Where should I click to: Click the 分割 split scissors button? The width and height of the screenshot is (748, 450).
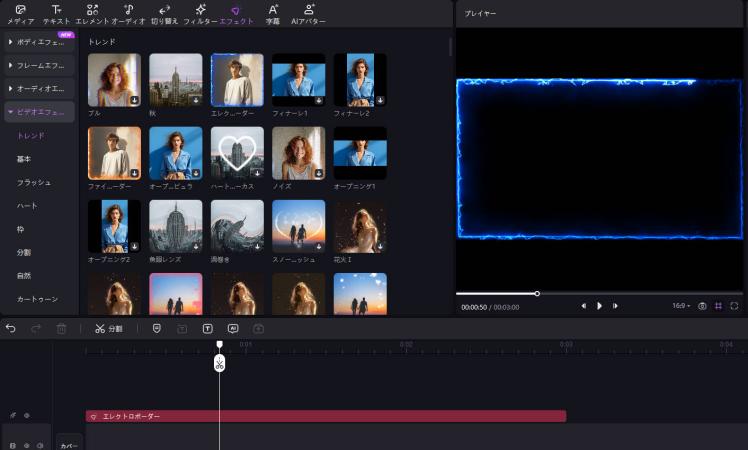[x=108, y=328]
